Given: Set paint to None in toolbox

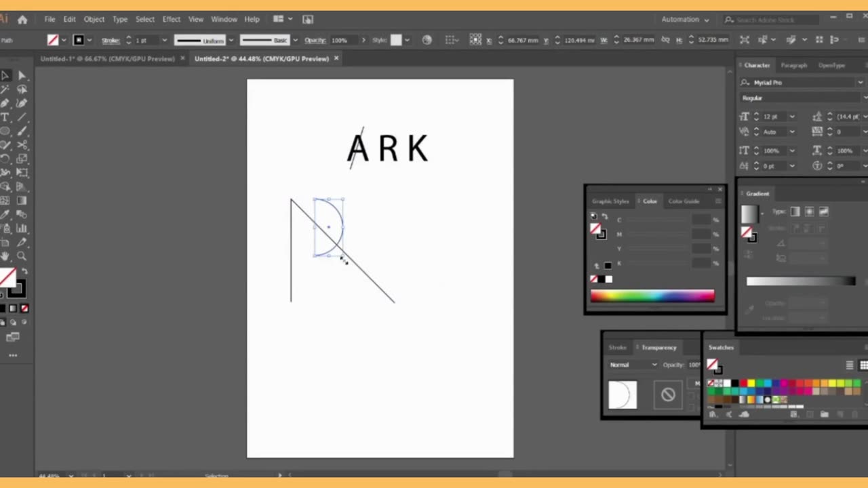Looking at the screenshot, I should pos(24,308).
